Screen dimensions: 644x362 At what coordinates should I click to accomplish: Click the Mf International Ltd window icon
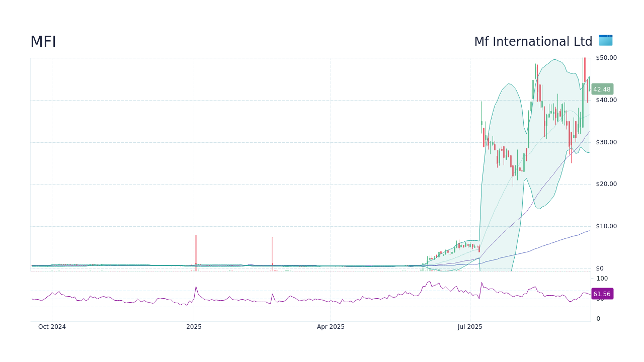(x=605, y=41)
